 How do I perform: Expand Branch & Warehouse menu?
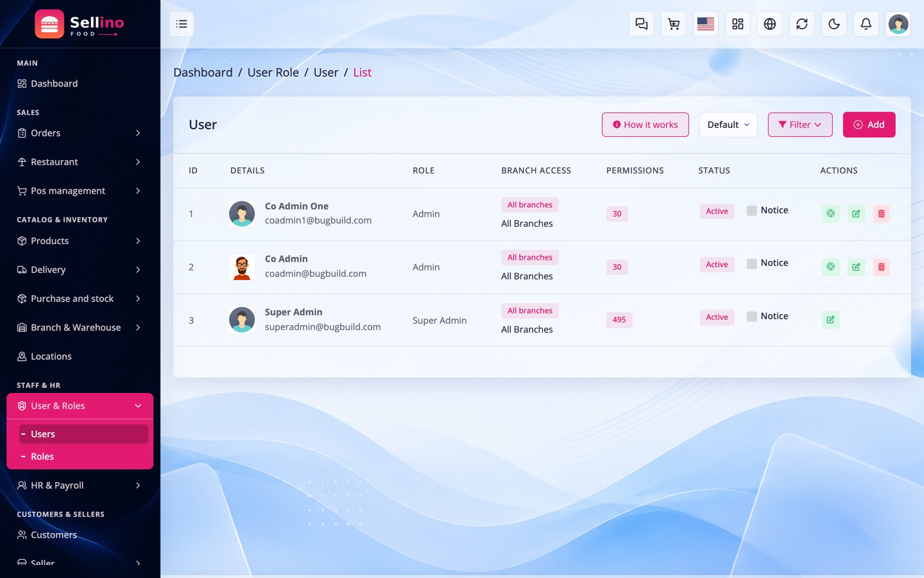[80, 328]
